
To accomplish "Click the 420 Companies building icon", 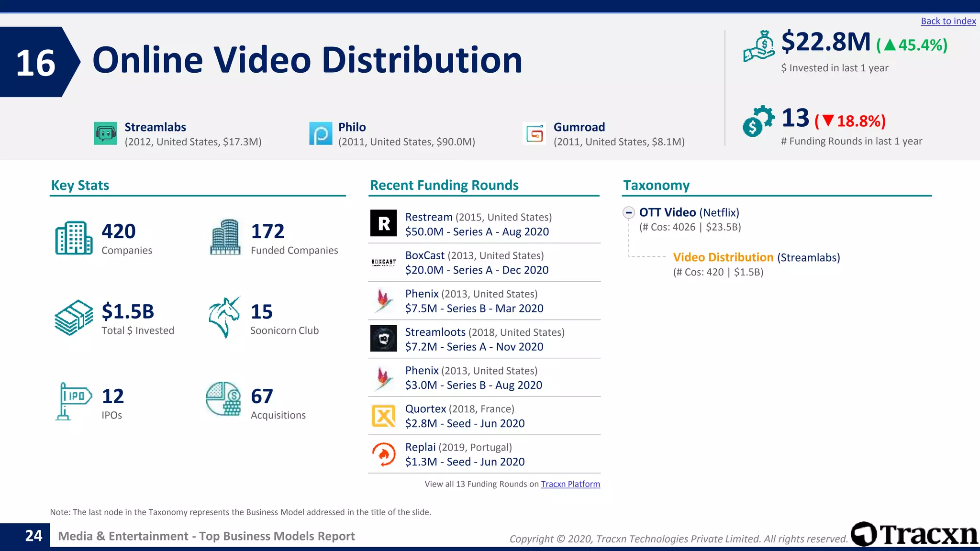I will pos(74,238).
